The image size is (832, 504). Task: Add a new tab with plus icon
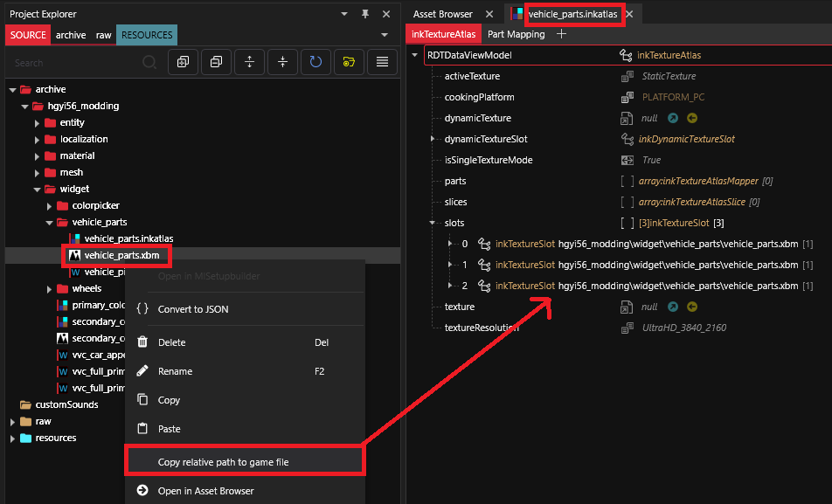pos(562,34)
